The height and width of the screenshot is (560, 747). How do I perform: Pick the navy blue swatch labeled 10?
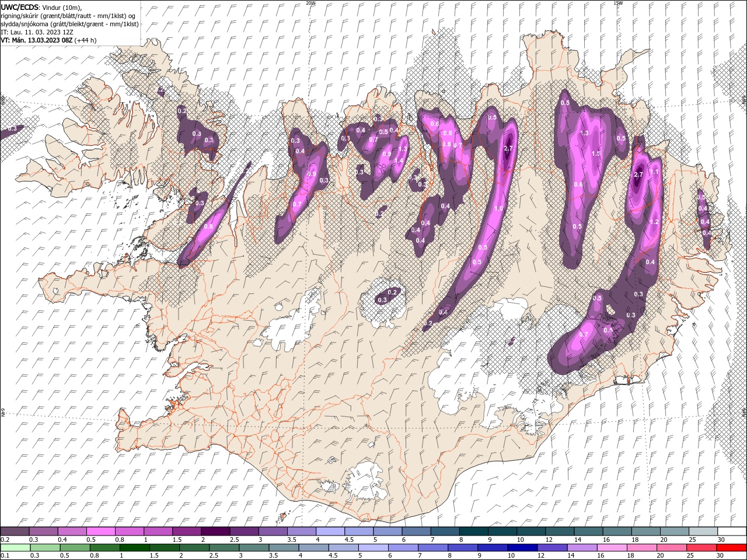(522, 548)
